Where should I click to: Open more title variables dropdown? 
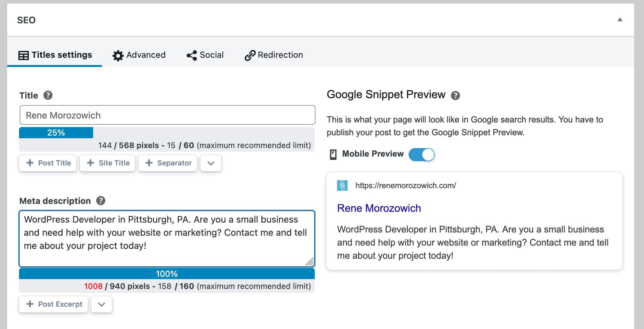211,163
